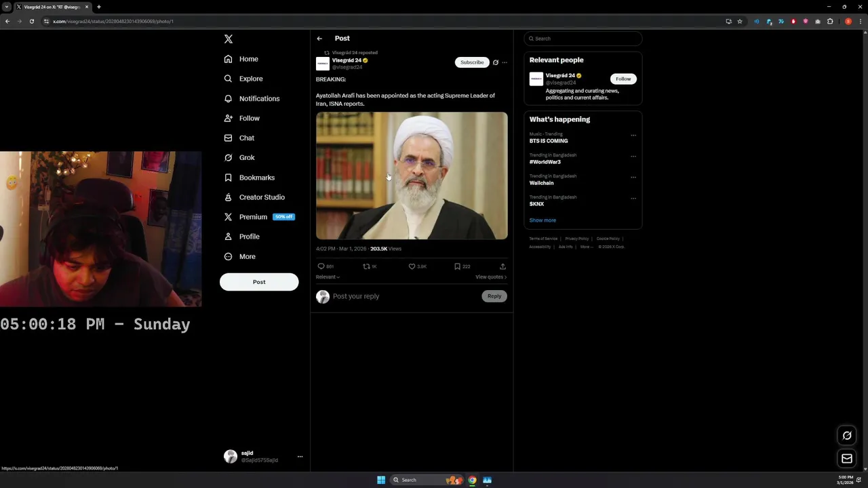This screenshot has height=488, width=868.
Task: Open options for $KNX trend
Action: coord(633,198)
